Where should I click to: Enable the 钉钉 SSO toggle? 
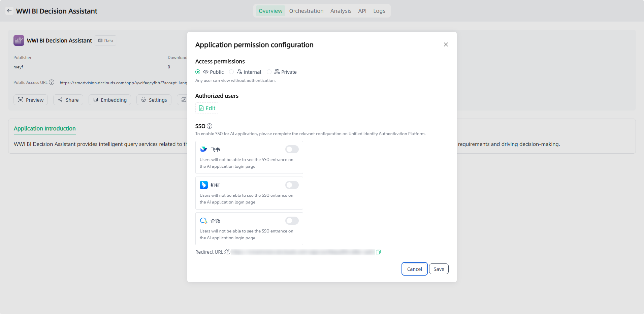292,185
